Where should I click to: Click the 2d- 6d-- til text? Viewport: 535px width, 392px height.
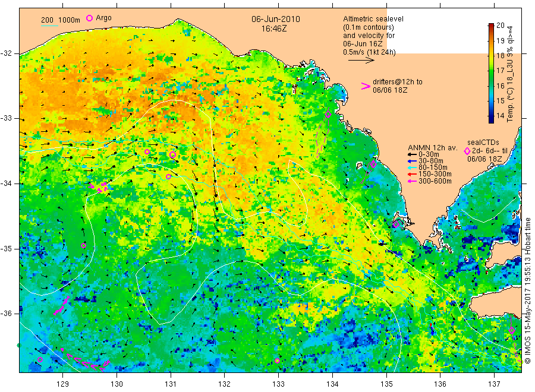click(x=490, y=151)
